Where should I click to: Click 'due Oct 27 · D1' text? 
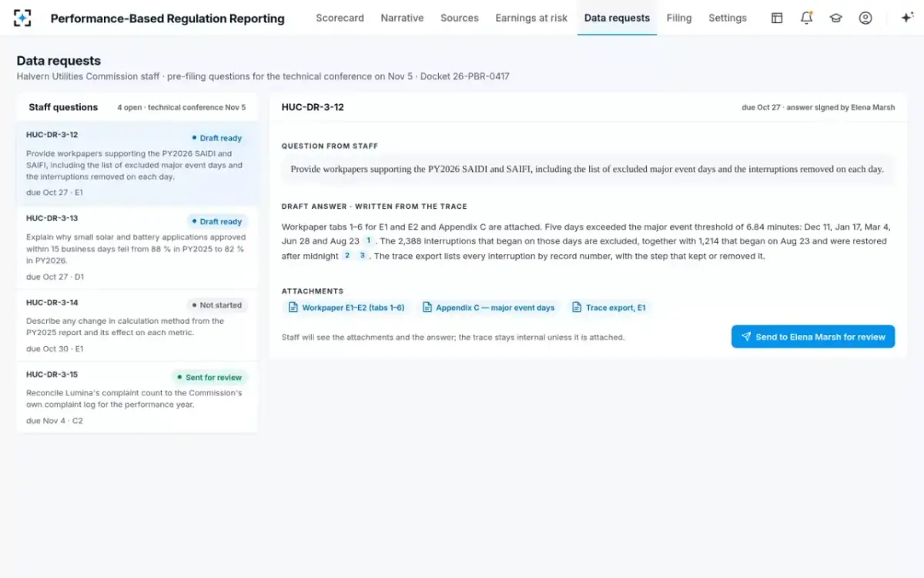click(55, 277)
